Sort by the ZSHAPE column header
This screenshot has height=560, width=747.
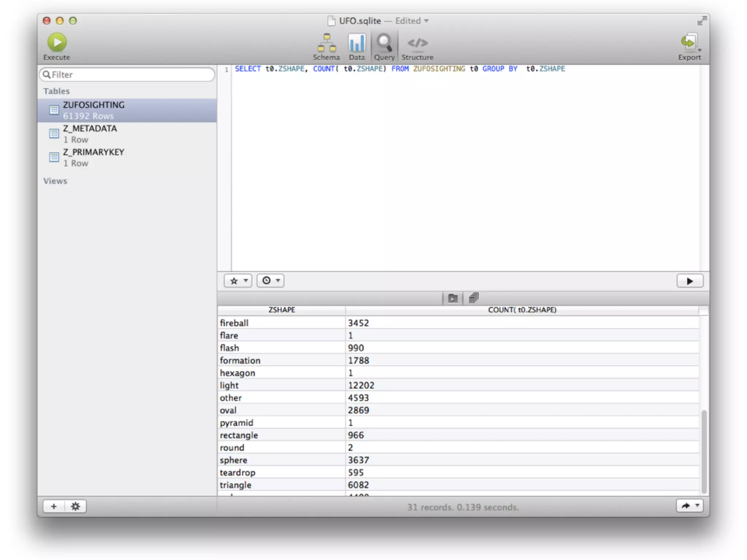[282, 310]
